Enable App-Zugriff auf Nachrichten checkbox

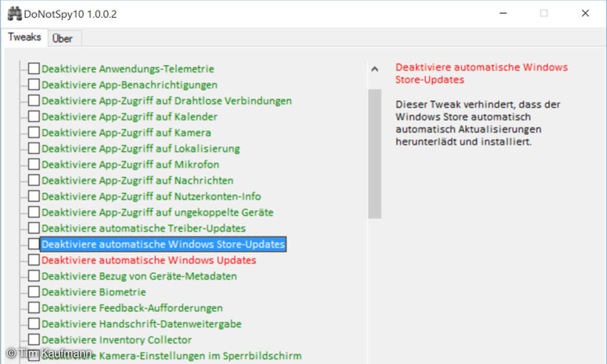pyautogui.click(x=33, y=180)
